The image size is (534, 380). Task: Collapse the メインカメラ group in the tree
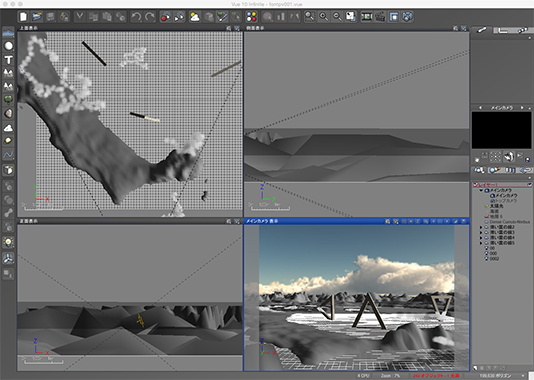tap(481, 191)
